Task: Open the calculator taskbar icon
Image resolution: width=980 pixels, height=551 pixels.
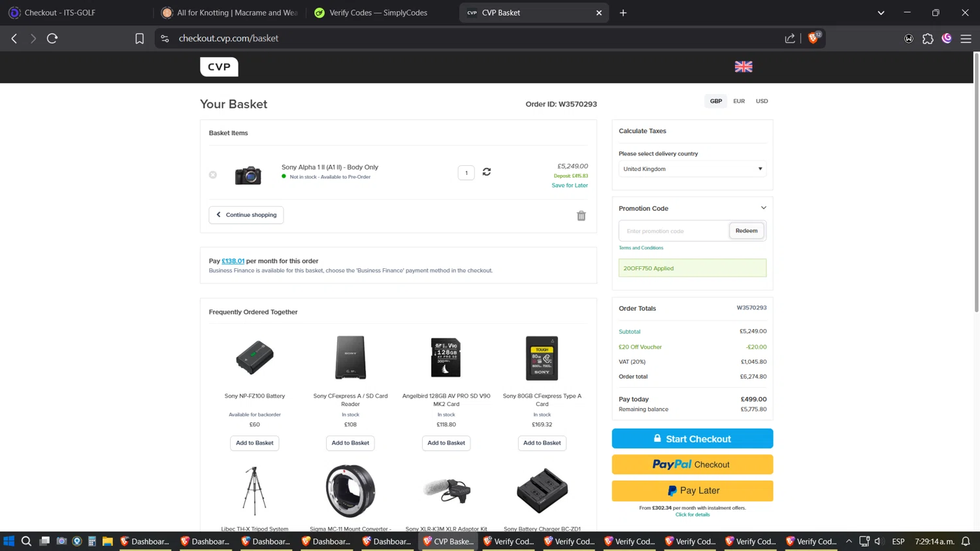Action: coord(92,541)
